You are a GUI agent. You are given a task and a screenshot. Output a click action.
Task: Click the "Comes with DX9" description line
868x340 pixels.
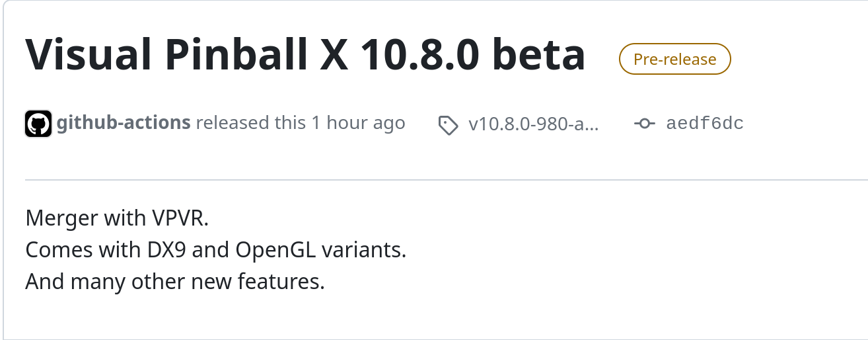click(216, 250)
